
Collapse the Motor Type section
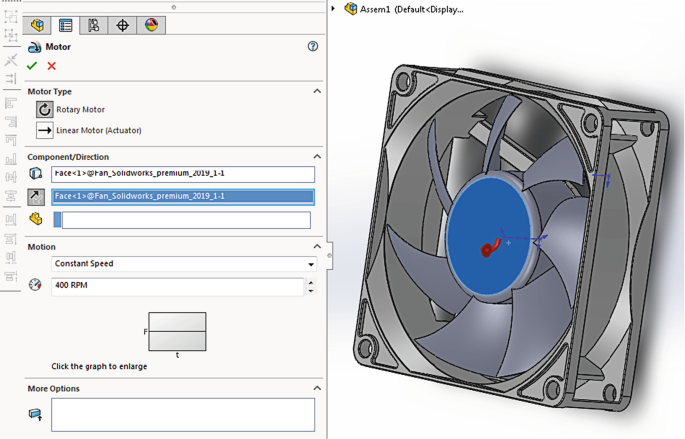click(x=317, y=91)
